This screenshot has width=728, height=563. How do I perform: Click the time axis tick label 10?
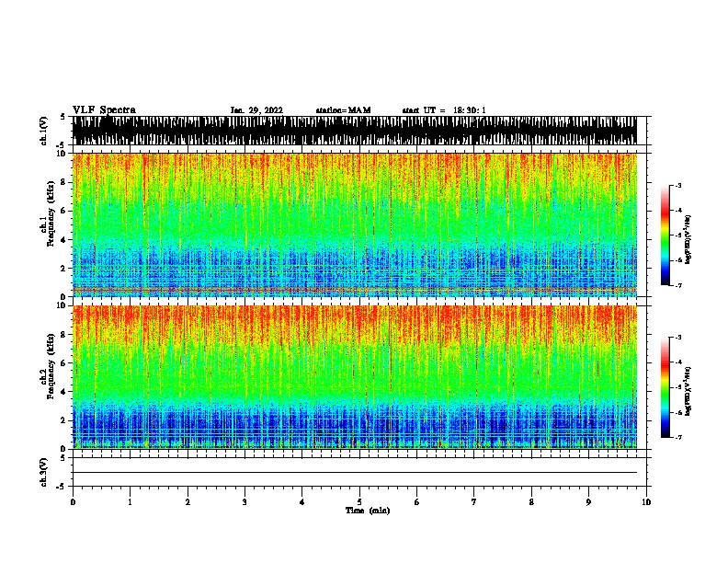tap(646, 502)
